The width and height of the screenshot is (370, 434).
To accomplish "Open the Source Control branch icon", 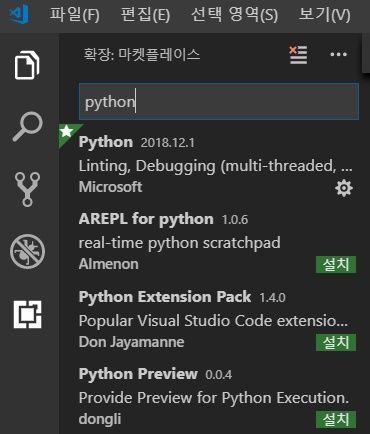I will [27, 189].
